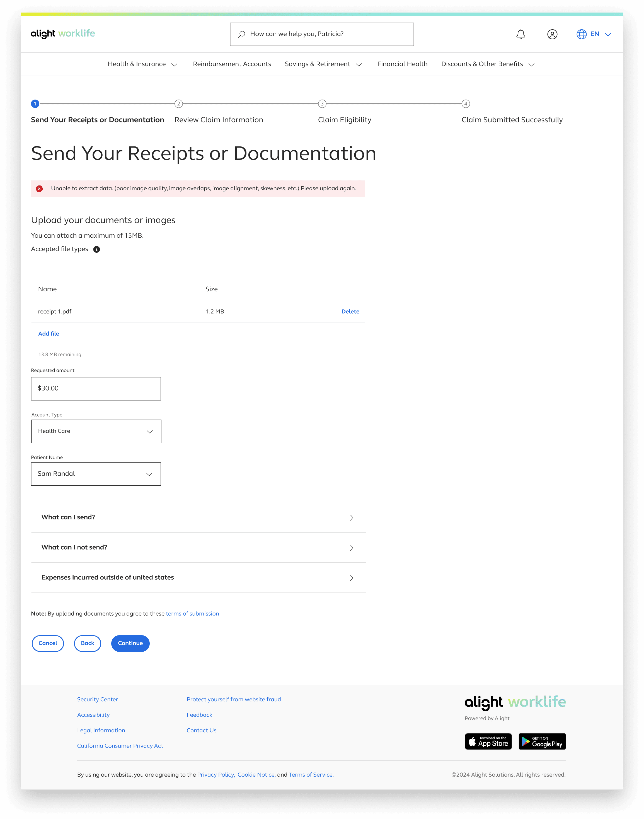
Task: Open the Savings & Retirement menu
Action: click(x=323, y=64)
